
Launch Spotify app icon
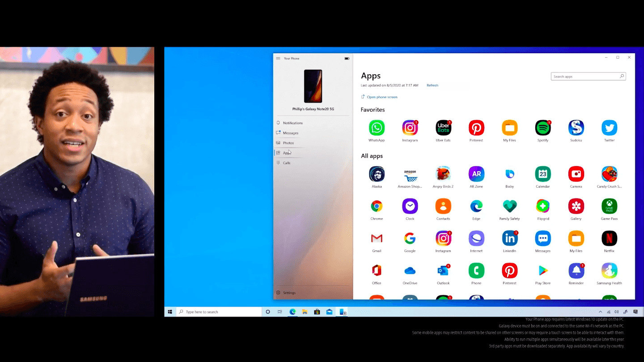[542, 128]
